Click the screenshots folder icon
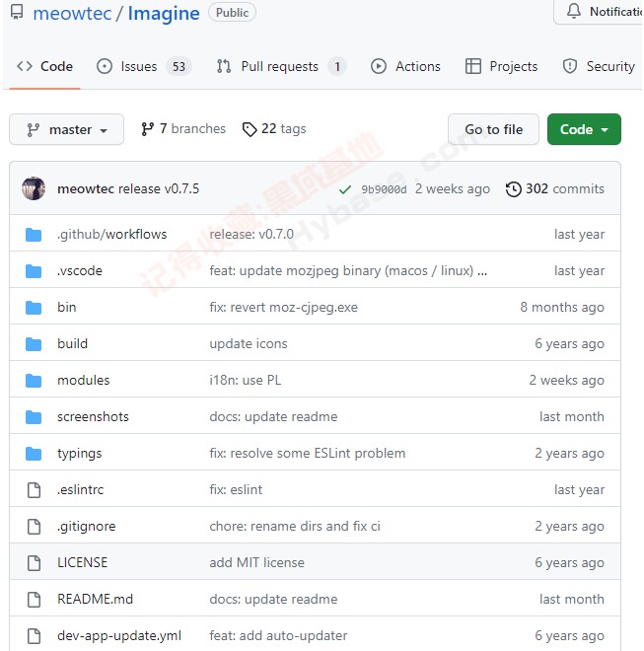The width and height of the screenshot is (644, 651). click(34, 417)
